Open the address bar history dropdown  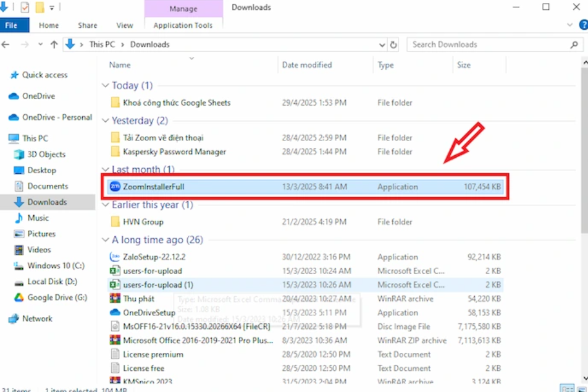[x=382, y=45]
